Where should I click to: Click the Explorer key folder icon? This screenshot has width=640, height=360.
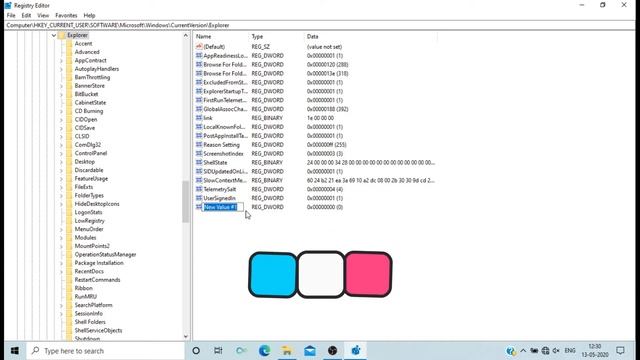click(62, 35)
